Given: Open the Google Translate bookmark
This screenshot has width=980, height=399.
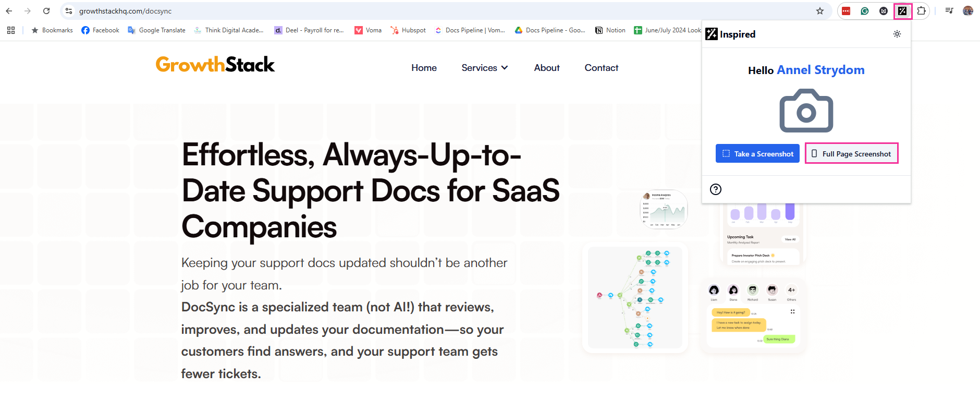Looking at the screenshot, I should click(x=156, y=30).
